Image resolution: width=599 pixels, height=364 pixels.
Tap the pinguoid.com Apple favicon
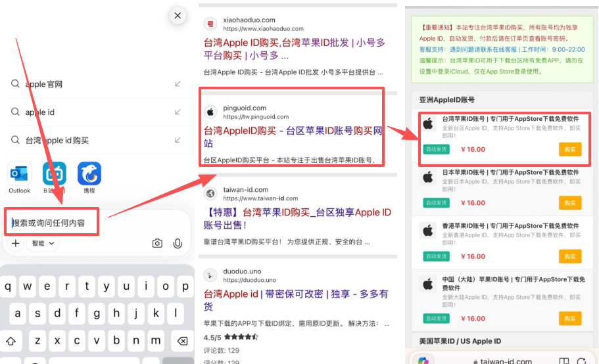(210, 112)
